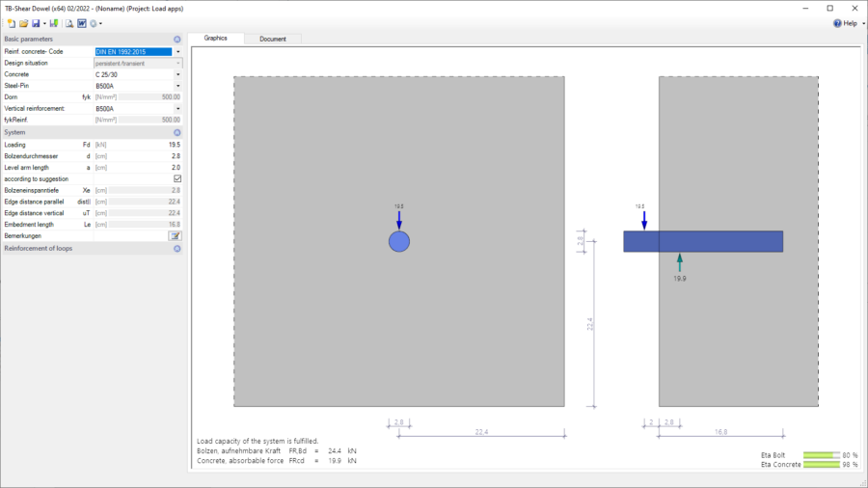The image size is (868, 488).
Task: Collapse the Basic parameters section
Action: pyautogui.click(x=177, y=40)
